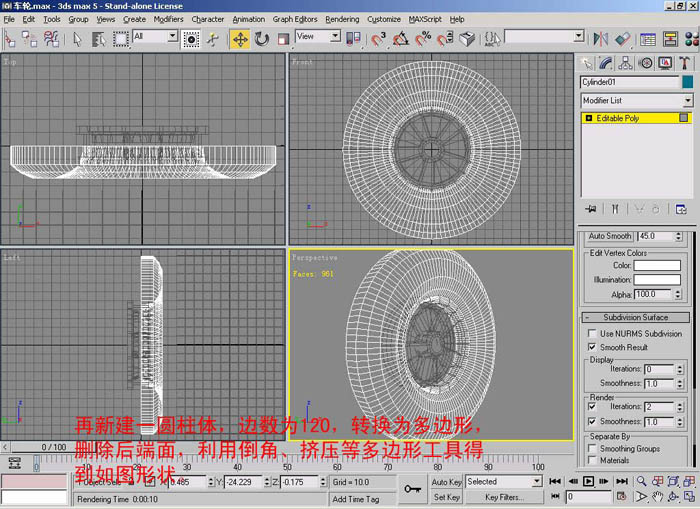Open the Modifier List dropdown
Image resolution: width=700 pixels, height=509 pixels.
point(637,100)
